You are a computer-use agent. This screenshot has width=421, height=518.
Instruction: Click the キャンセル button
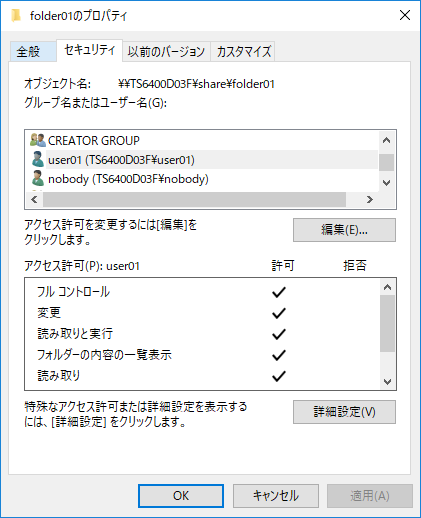pos(276,496)
